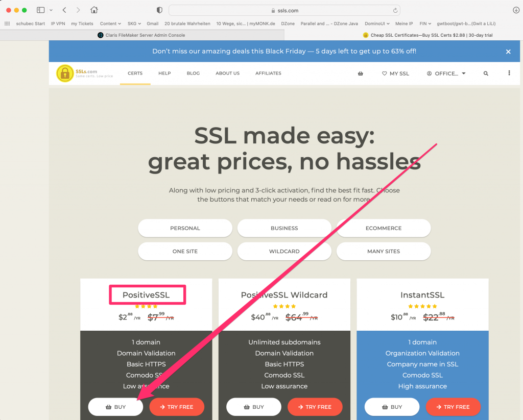The image size is (523, 420).
Task: Select the MANY SITES filter button
Action: point(384,251)
